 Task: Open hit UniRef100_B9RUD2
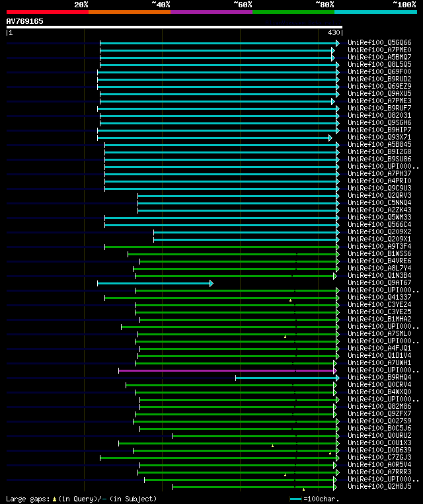tap(379, 79)
